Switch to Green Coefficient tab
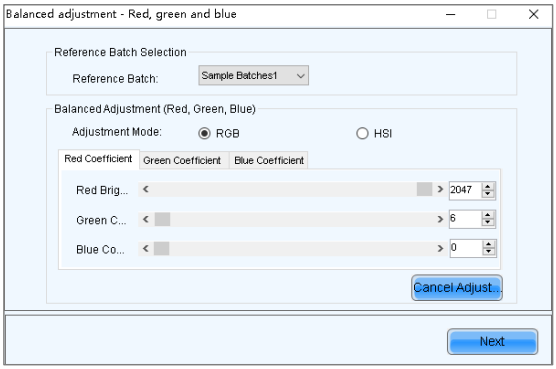 pyautogui.click(x=182, y=161)
